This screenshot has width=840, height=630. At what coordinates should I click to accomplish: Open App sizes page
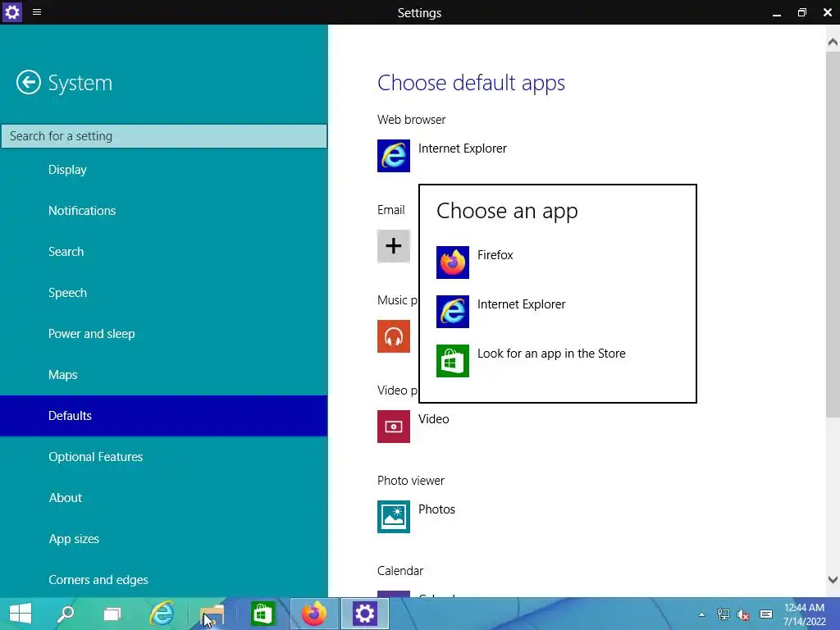coord(164,539)
